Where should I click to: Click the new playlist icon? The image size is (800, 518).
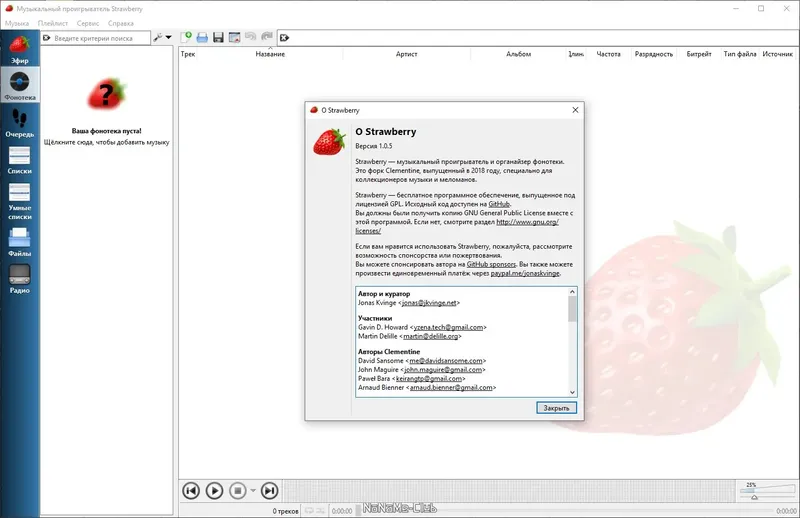click(186, 37)
